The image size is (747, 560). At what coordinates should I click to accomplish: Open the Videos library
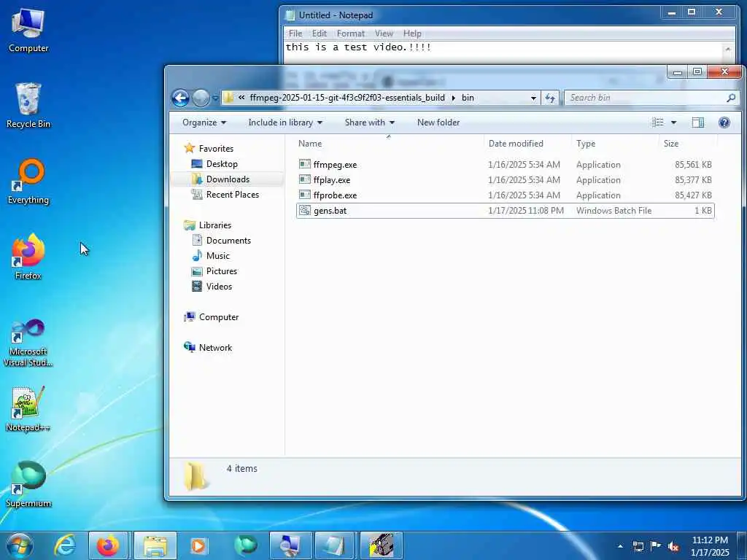click(x=212, y=286)
